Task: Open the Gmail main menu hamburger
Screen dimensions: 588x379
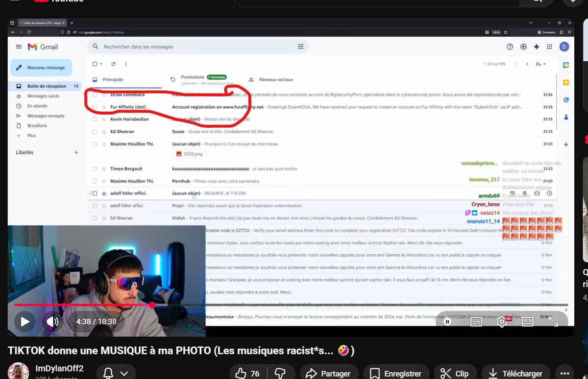Action: pyautogui.click(x=19, y=47)
